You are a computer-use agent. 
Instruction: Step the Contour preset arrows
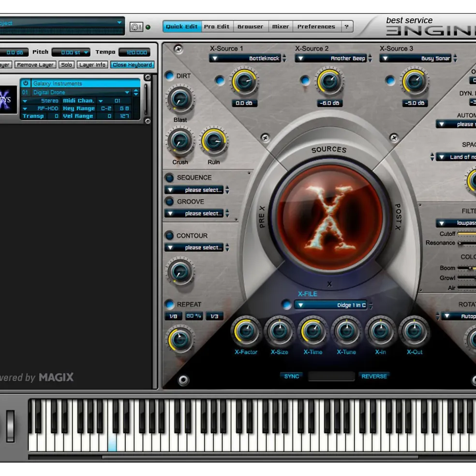[x=227, y=247]
